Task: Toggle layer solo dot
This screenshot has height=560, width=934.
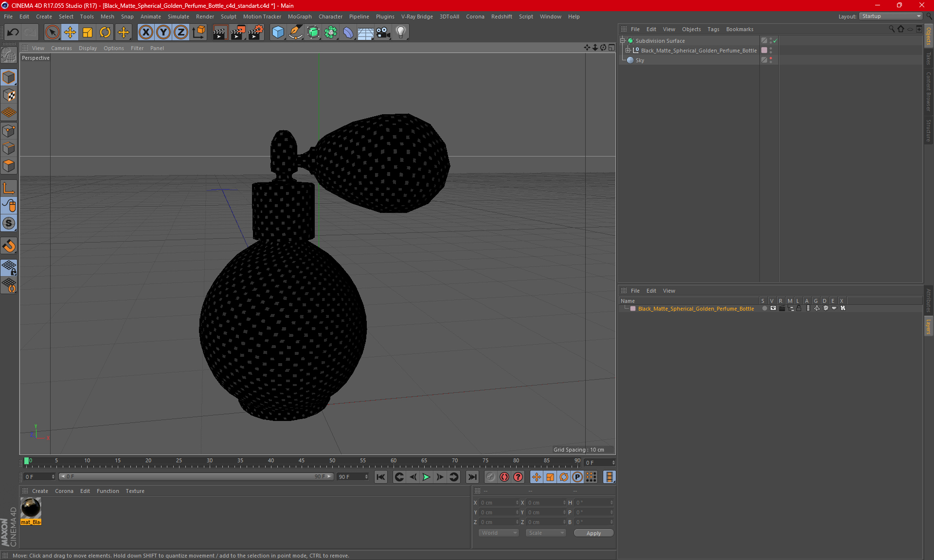Action: (x=764, y=308)
